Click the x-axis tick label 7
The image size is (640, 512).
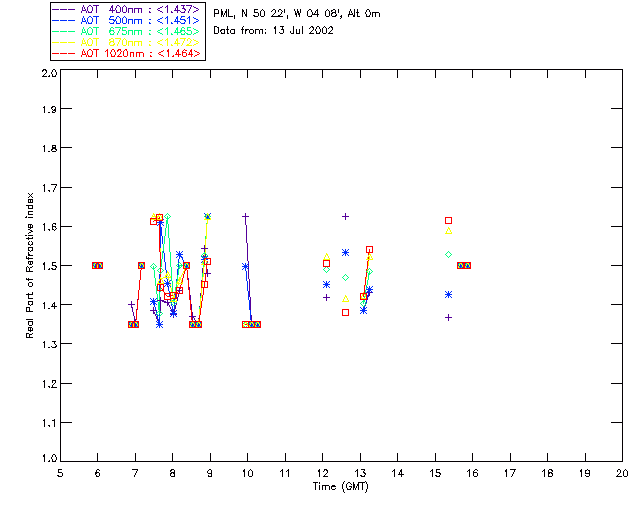(x=135, y=474)
